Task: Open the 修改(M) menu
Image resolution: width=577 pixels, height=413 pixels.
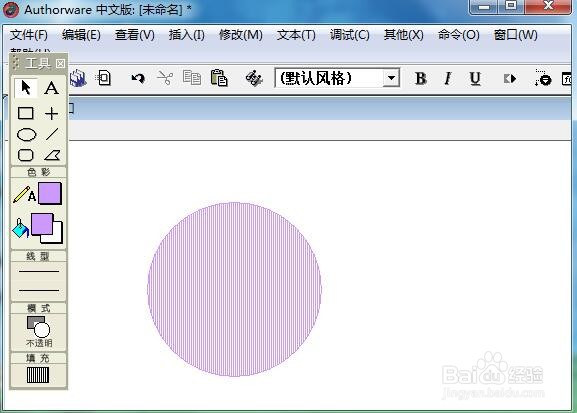Action: [241, 35]
